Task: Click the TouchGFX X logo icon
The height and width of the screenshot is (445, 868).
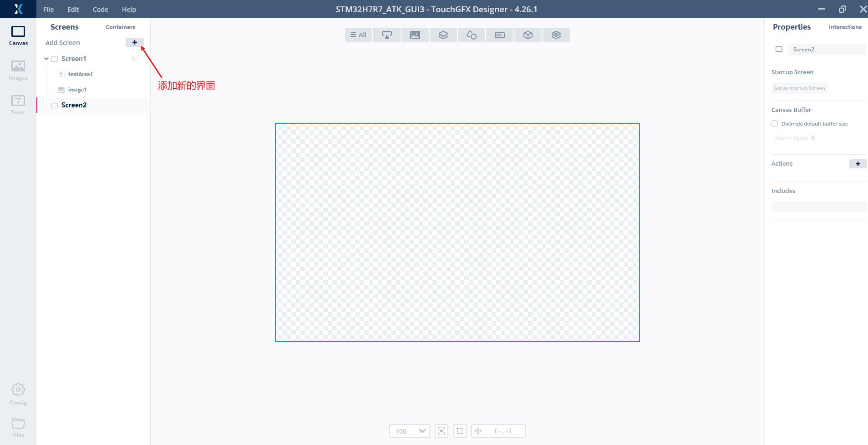Action: [x=18, y=9]
